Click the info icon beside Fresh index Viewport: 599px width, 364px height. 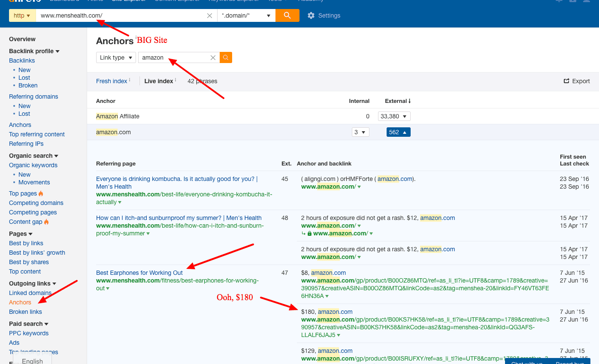point(130,80)
